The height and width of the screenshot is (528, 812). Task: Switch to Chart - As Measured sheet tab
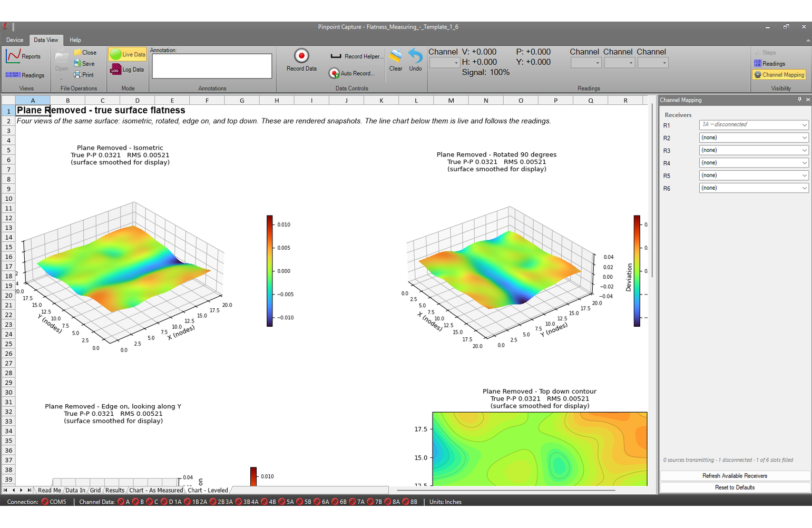(x=156, y=490)
